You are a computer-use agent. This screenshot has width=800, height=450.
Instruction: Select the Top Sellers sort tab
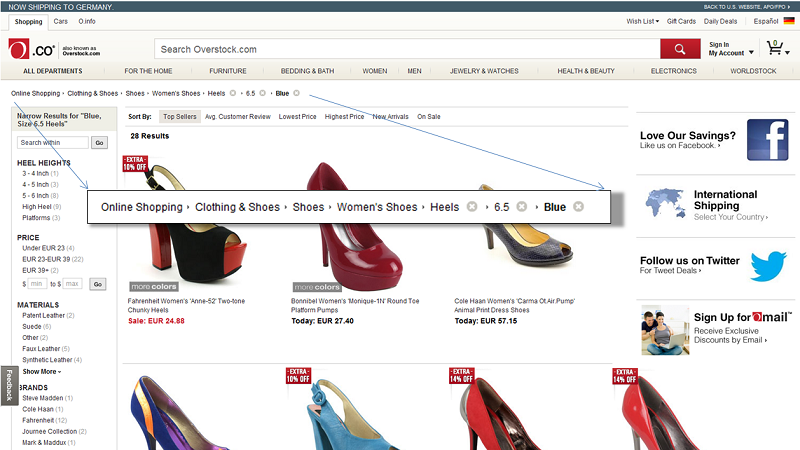(181, 117)
